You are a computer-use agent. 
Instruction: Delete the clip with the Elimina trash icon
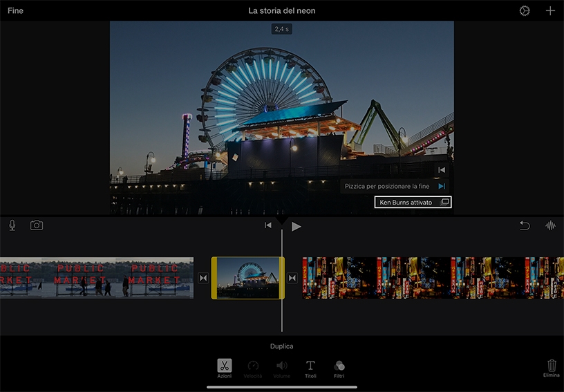(552, 368)
